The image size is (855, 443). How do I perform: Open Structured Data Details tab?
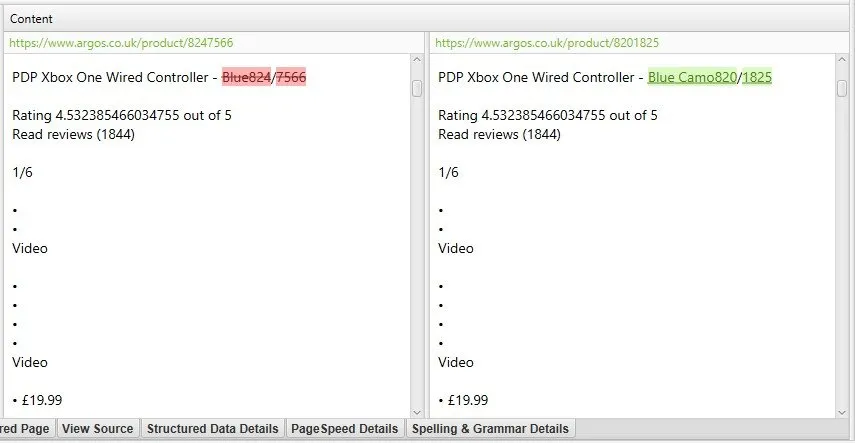tap(213, 429)
